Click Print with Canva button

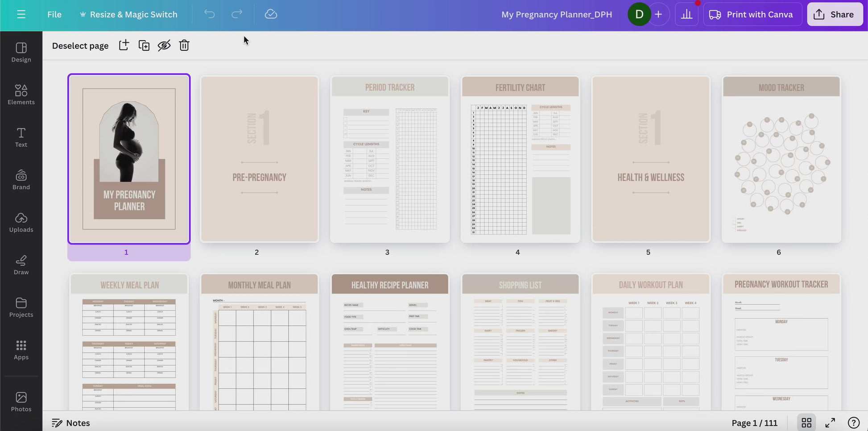point(752,14)
